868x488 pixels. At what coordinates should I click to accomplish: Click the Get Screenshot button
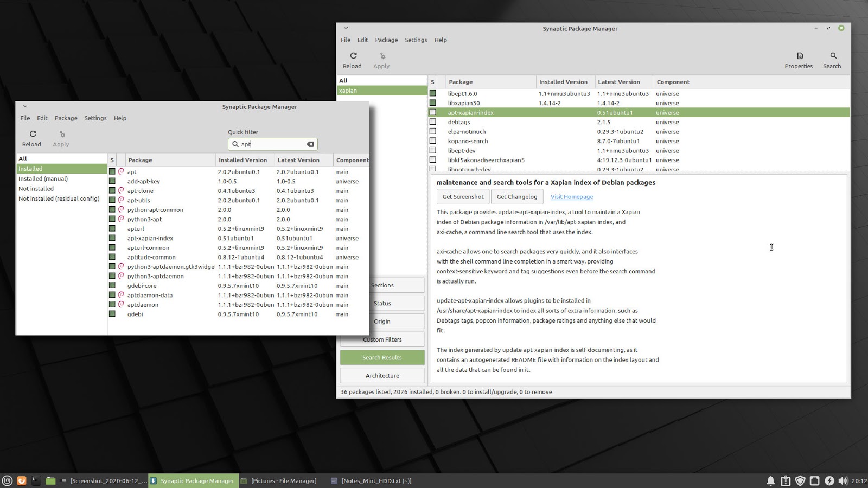coord(462,196)
